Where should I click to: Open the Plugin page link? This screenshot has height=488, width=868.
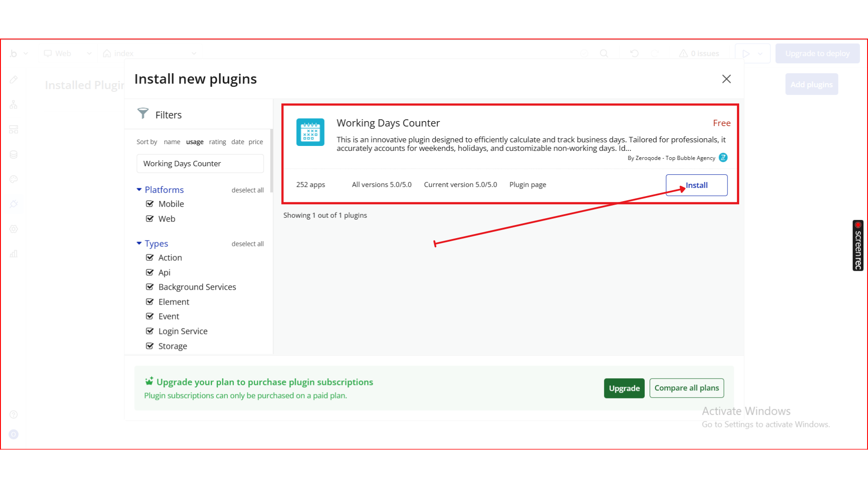click(528, 185)
